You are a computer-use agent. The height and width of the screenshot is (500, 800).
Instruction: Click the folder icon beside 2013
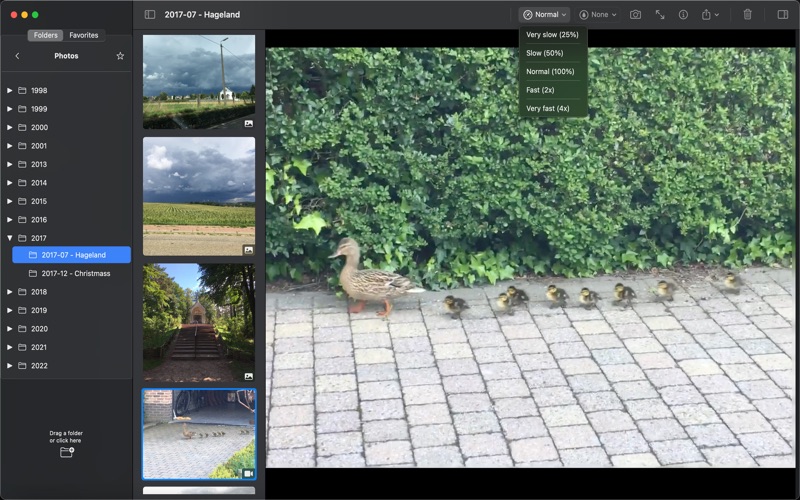point(22,164)
